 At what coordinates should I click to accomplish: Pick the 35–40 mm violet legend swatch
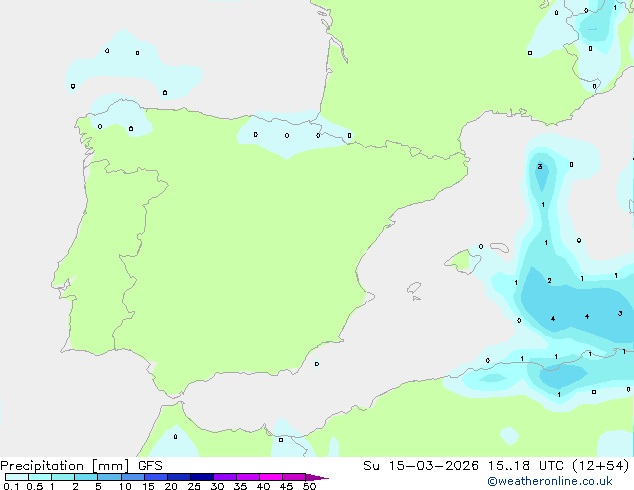[x=248, y=477]
